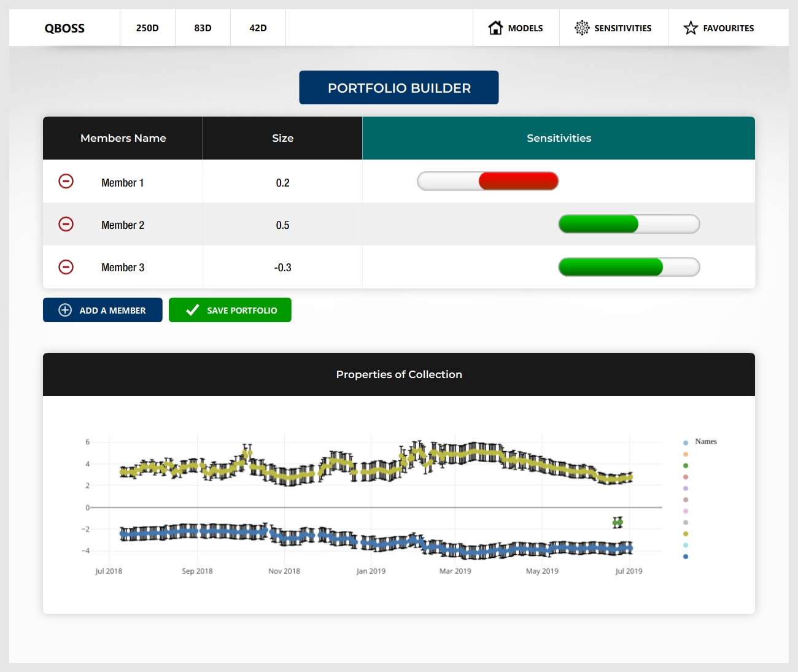Click Member 2 green sensitivity bar
This screenshot has height=672, width=798.
point(598,224)
